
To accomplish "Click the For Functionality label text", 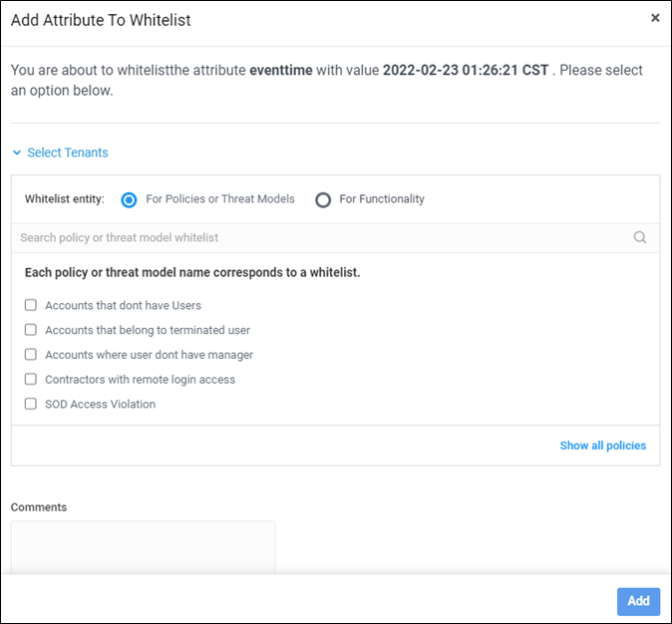I will pyautogui.click(x=382, y=198).
